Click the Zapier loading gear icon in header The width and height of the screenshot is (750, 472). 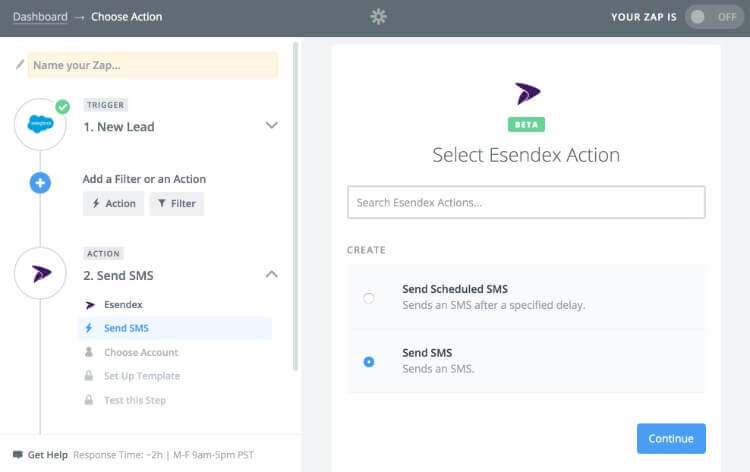(x=378, y=17)
